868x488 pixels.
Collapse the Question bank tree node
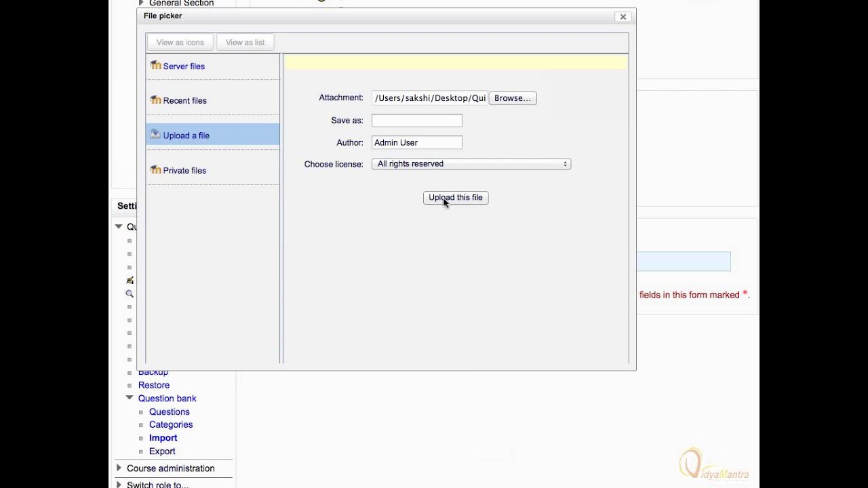pyautogui.click(x=130, y=398)
